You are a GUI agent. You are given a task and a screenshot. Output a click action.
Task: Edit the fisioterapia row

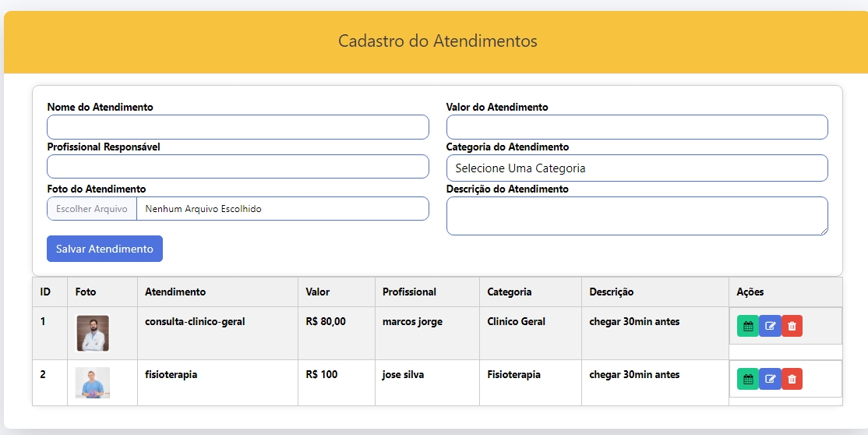770,379
